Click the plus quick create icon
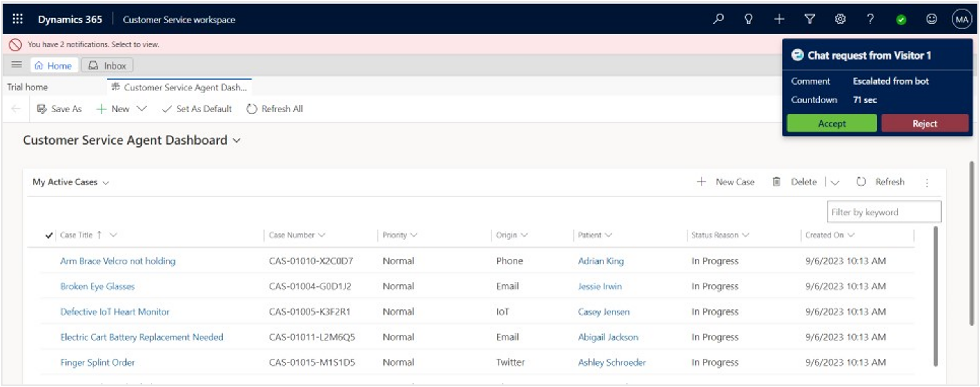 [779, 19]
